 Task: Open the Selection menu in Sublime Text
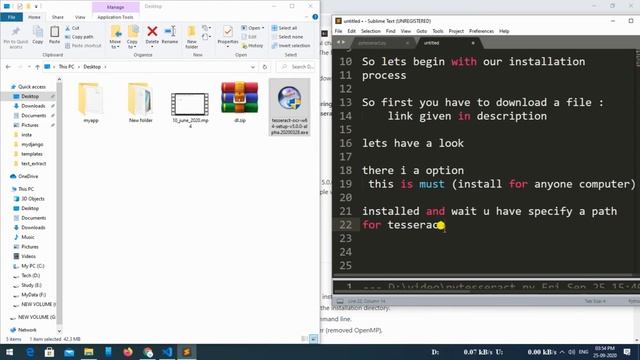[x=371, y=31]
